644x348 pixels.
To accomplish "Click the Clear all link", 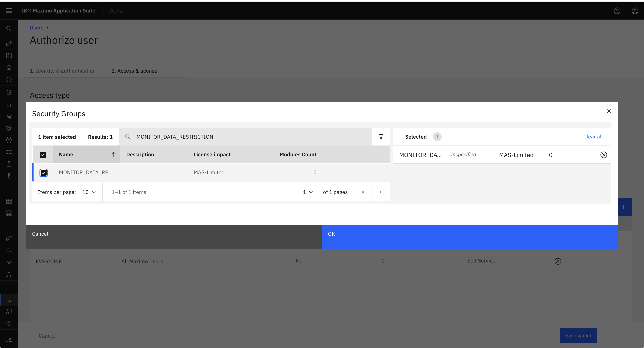I will (593, 137).
